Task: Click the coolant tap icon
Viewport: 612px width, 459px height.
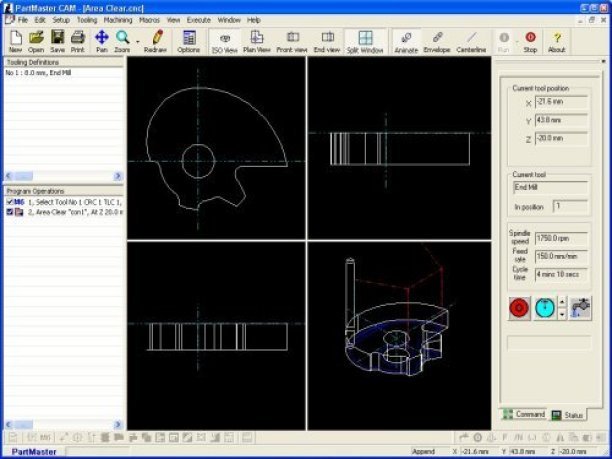Action: tap(580, 308)
